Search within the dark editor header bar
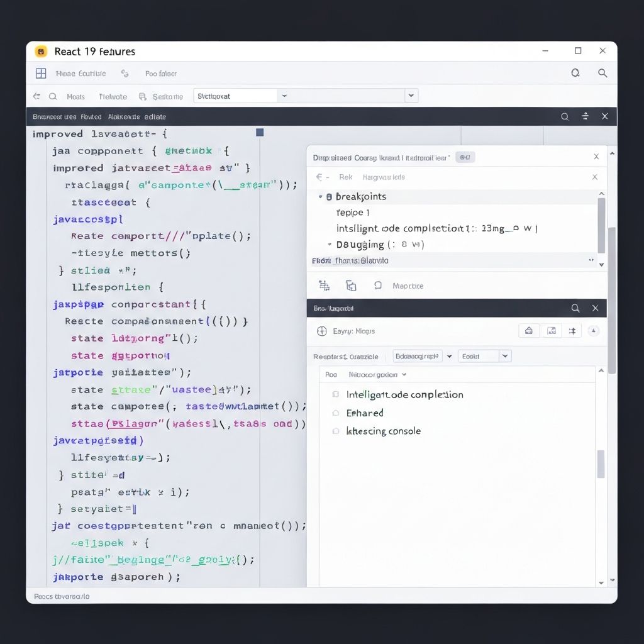644x644 pixels. (x=565, y=116)
